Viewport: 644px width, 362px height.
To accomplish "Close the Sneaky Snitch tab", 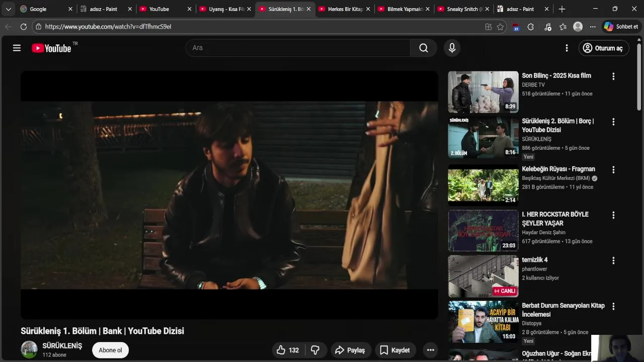I will 487,9.
